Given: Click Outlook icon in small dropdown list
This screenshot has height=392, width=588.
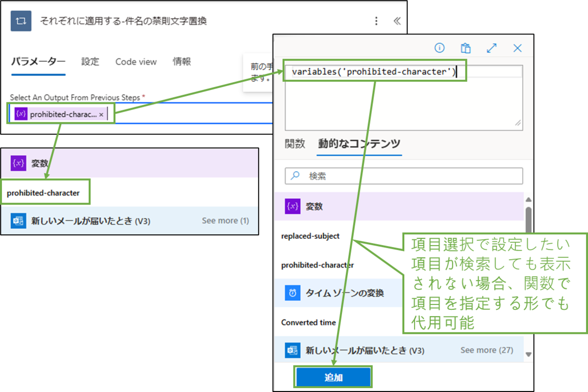Looking at the screenshot, I should pos(18,221).
